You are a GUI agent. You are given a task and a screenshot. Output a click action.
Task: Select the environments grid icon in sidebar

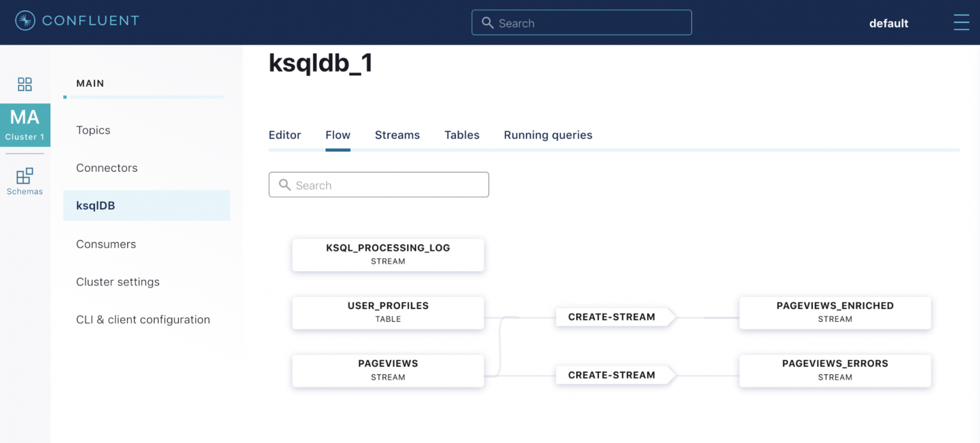coord(24,84)
